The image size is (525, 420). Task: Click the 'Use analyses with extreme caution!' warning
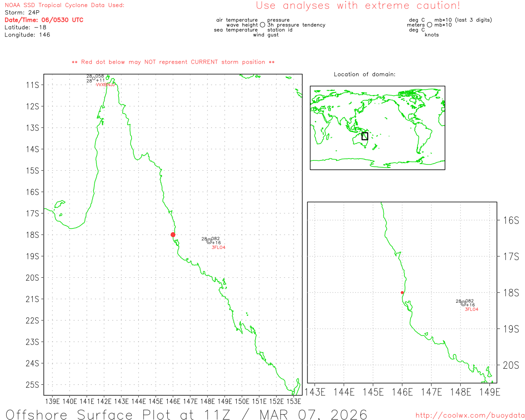(358, 6)
